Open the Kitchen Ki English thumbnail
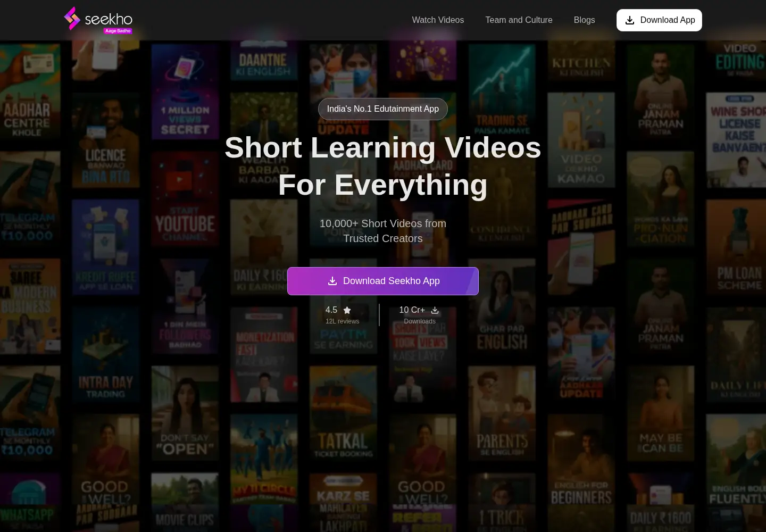766x532 pixels. [x=581, y=61]
